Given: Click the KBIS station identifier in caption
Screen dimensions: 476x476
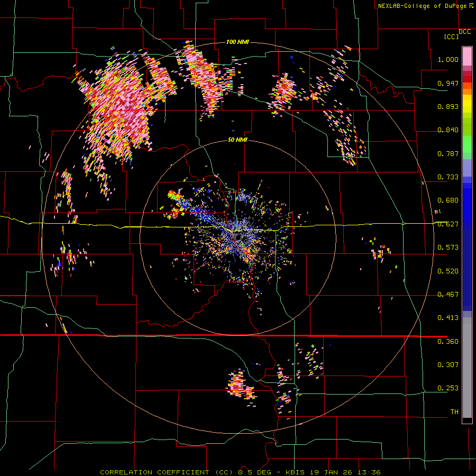Looking at the screenshot, I should pos(296,472).
